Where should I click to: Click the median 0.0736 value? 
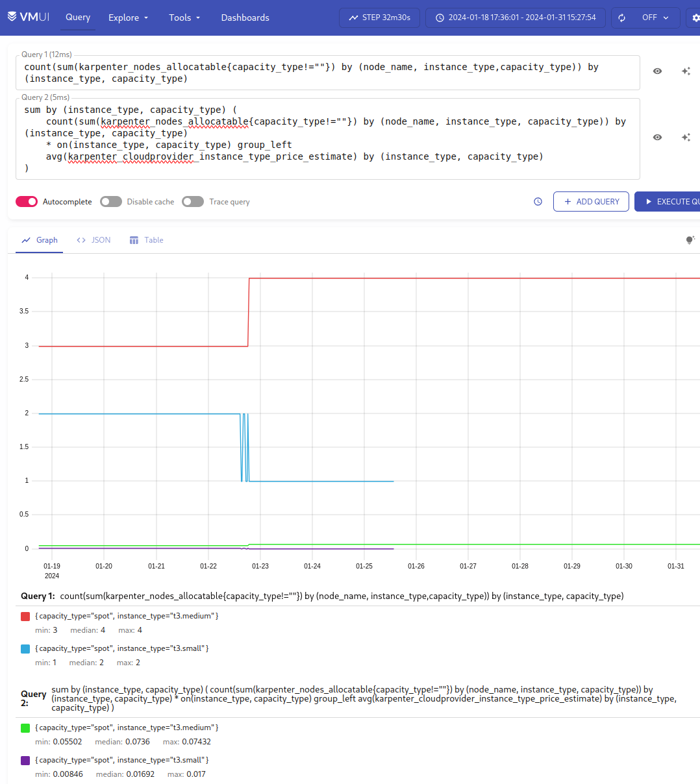coord(138,742)
